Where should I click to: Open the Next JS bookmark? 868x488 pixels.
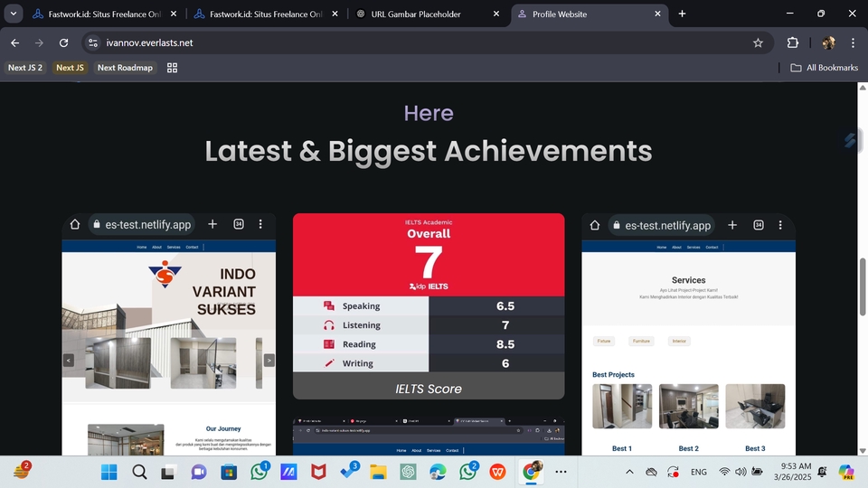tap(70, 68)
